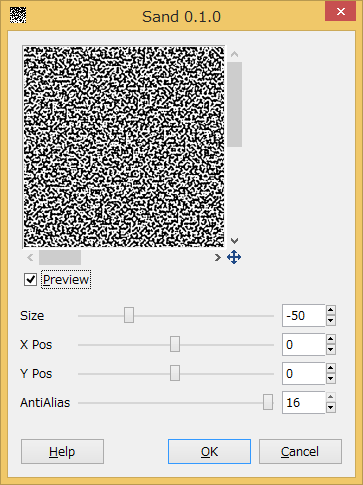Click the vertical preview scrollbar thumb
The image size is (363, 485).
(x=235, y=104)
